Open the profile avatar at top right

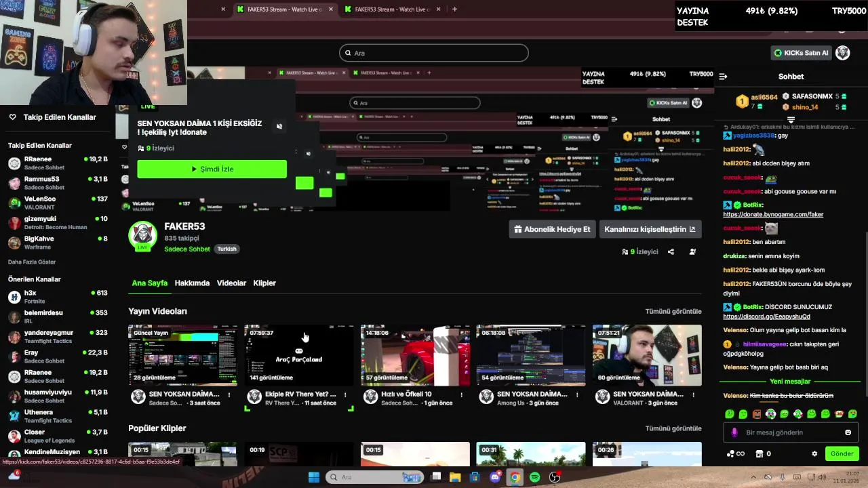(x=842, y=53)
